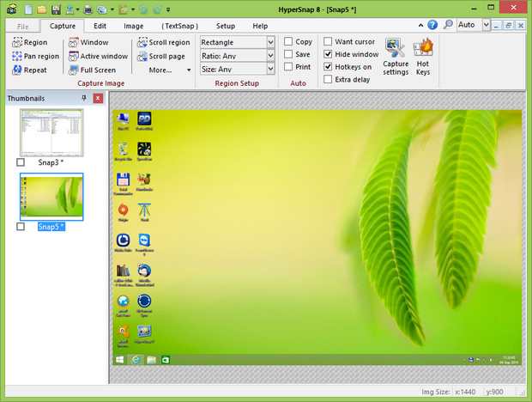Capture the Full Screen
This screenshot has width=532, height=402.
point(93,70)
